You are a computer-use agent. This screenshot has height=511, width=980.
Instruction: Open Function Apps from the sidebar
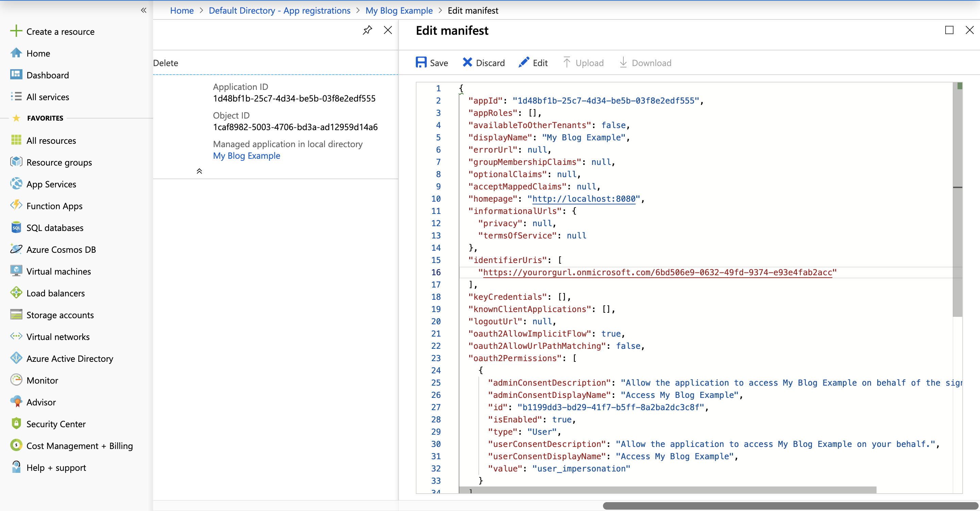coord(54,206)
